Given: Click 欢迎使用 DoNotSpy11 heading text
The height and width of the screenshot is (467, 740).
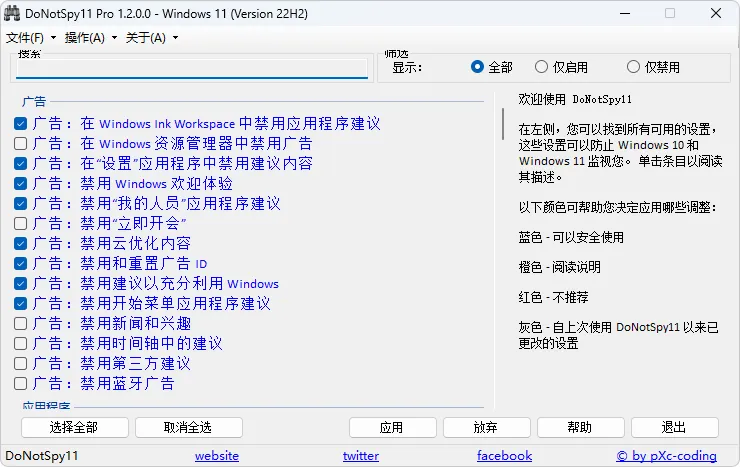Looking at the screenshot, I should click(x=575, y=99).
